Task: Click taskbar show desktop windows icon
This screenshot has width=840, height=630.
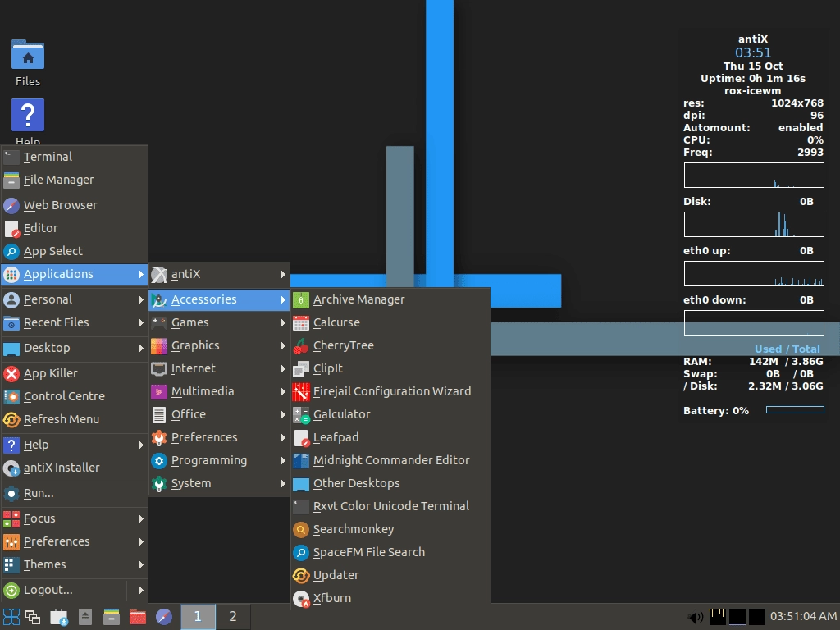Action: [33, 617]
